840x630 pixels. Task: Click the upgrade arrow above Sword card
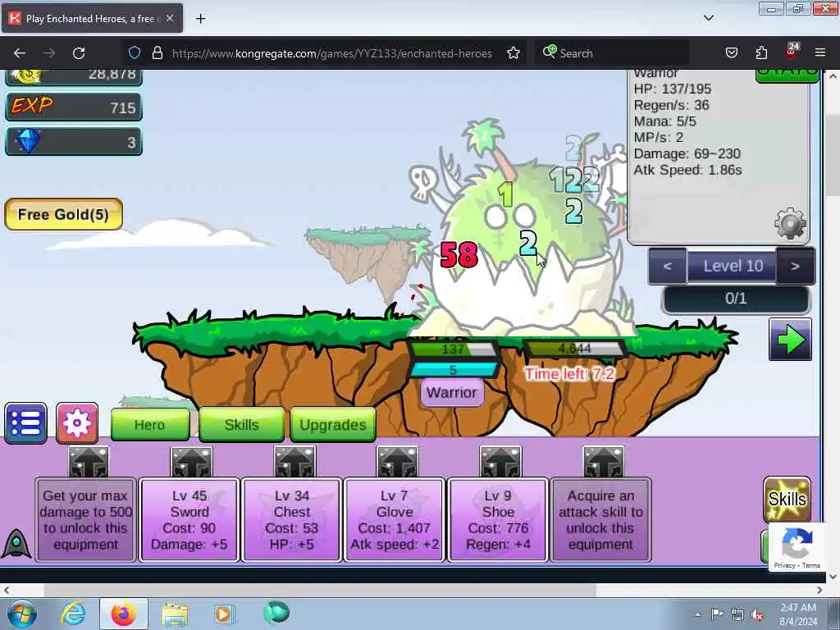[191, 462]
